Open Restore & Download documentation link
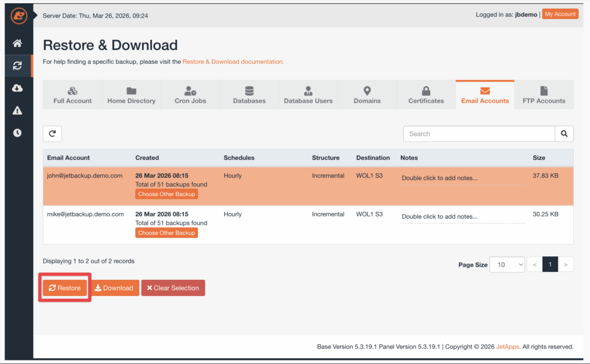Screen dimensions: 590x364 click(x=233, y=62)
